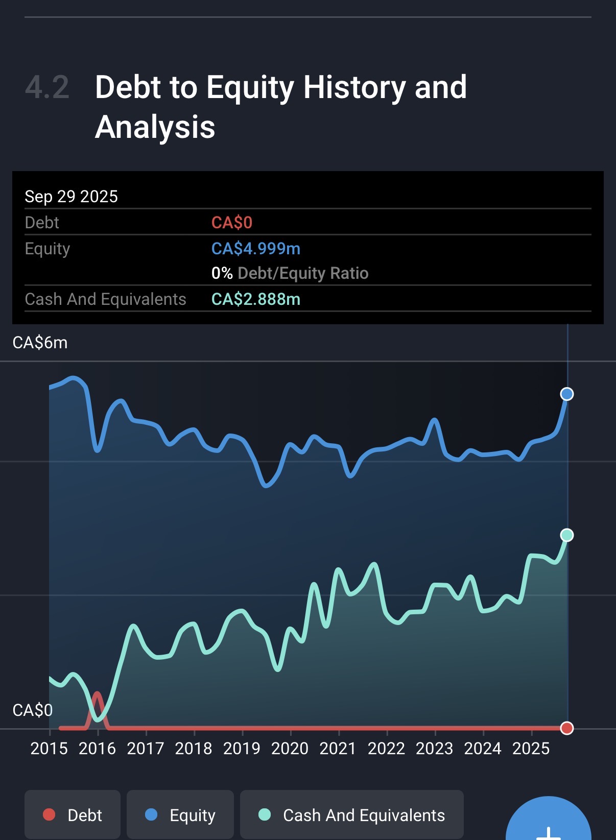Click the CA$4.999m Equity value

click(x=256, y=249)
